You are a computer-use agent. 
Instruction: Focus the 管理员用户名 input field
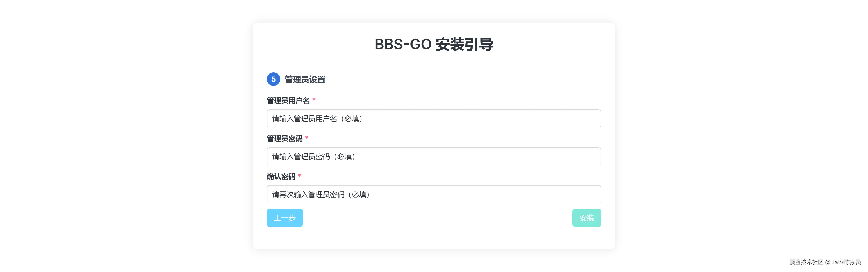pos(472,119)
